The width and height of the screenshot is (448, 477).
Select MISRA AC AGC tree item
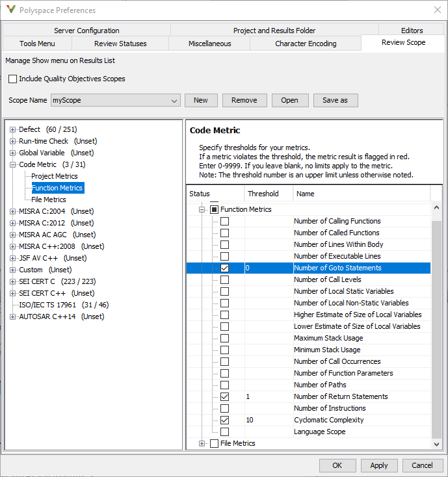(57, 235)
